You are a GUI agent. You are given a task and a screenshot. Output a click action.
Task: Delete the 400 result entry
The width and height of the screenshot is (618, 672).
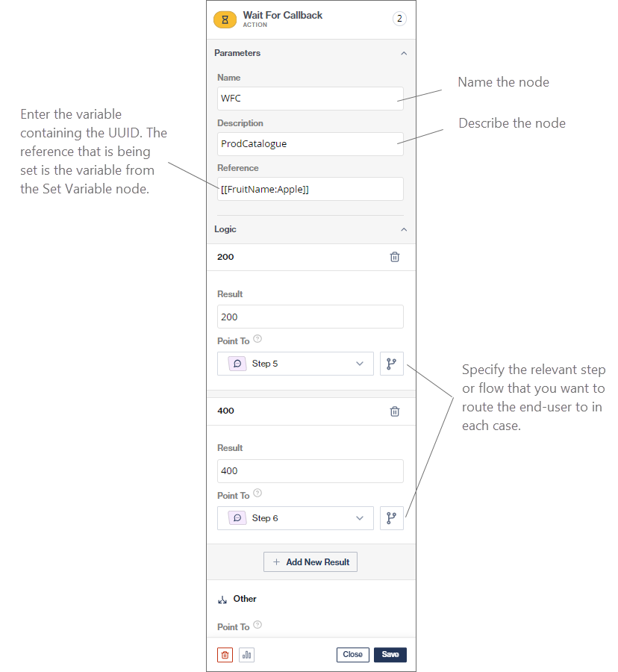coord(395,411)
